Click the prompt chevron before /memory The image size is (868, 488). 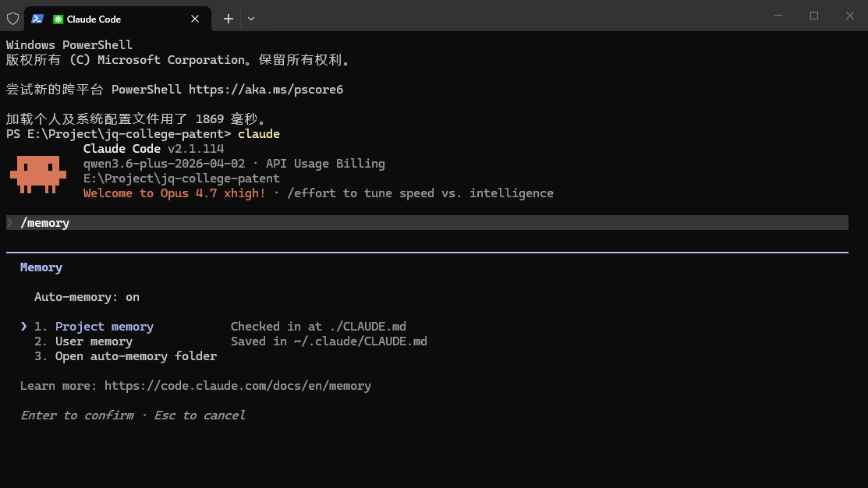pos(10,223)
